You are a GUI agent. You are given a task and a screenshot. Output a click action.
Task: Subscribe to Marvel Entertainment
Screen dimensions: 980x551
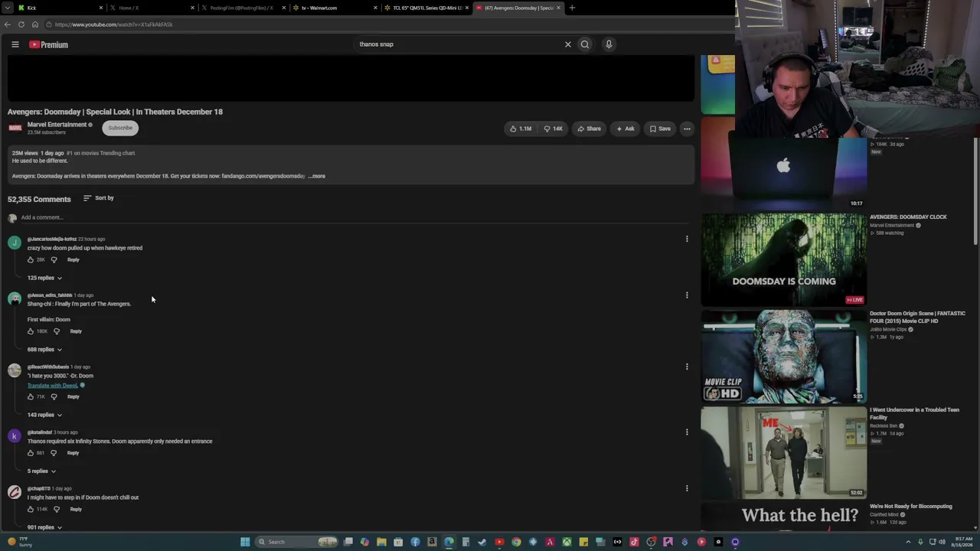(x=120, y=128)
